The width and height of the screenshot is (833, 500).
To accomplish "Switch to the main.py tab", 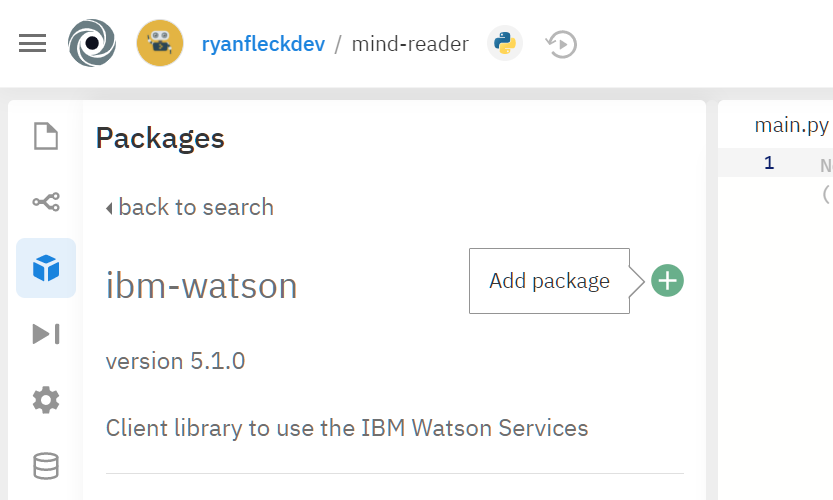I will pyautogui.click(x=791, y=125).
